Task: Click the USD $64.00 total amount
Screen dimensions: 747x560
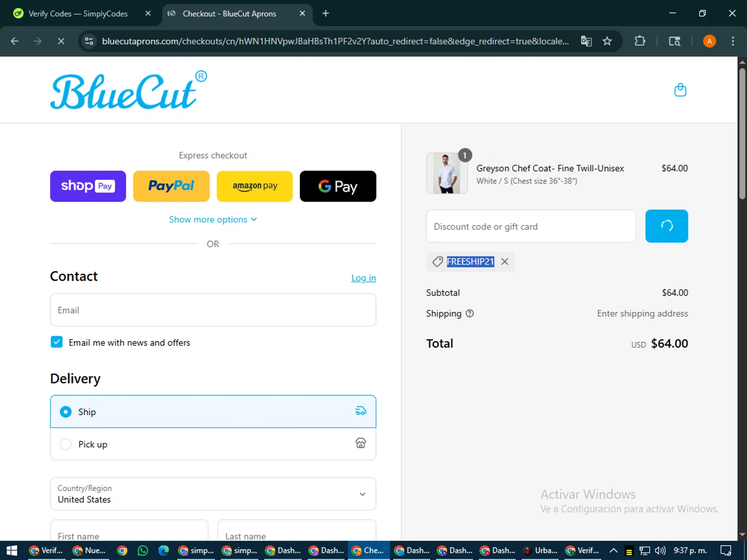Action: 659,343
